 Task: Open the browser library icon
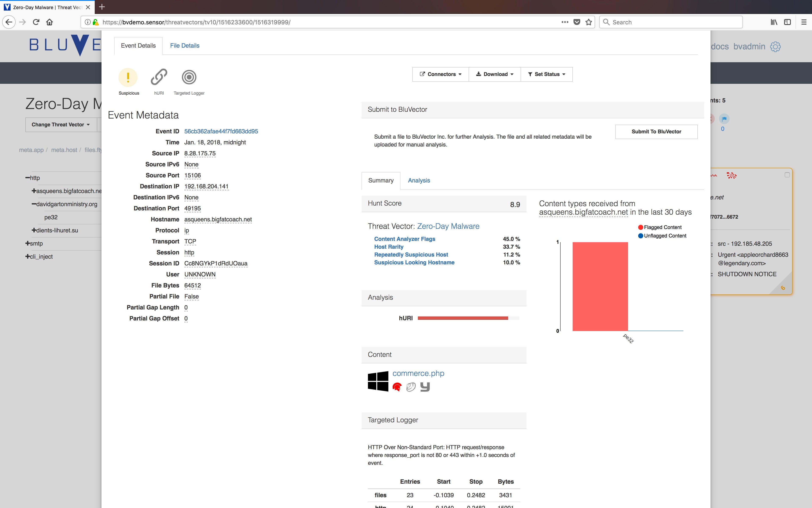pyautogui.click(x=774, y=22)
